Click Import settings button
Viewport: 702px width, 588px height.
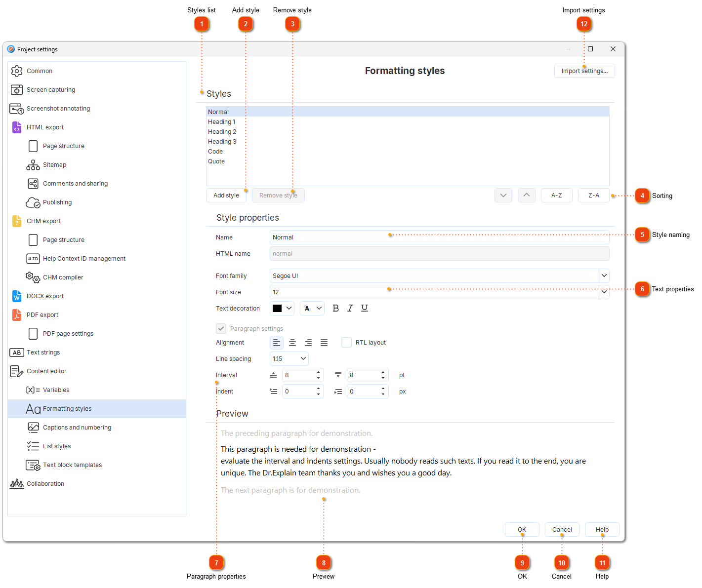584,71
